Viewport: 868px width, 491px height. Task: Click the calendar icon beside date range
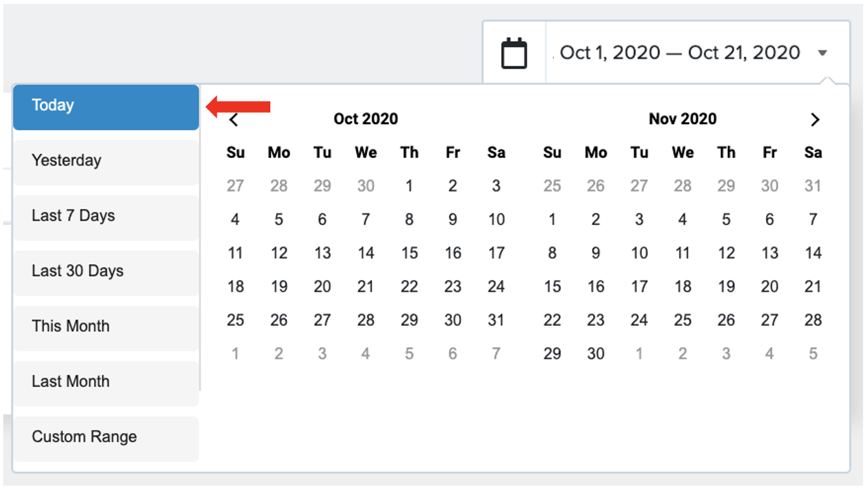click(514, 53)
